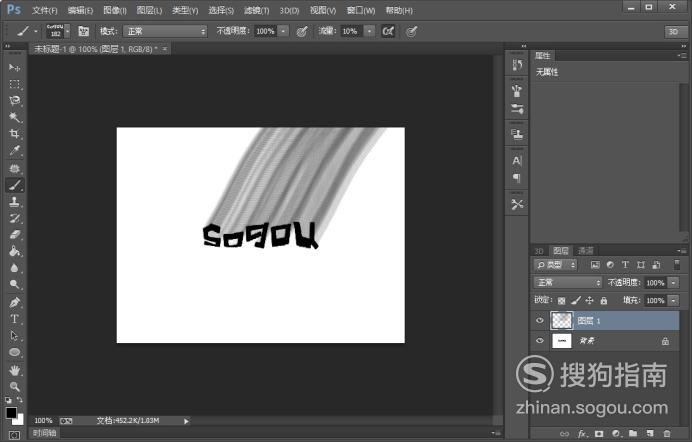Select the Crop tool
The image size is (692, 442).
(x=15, y=134)
